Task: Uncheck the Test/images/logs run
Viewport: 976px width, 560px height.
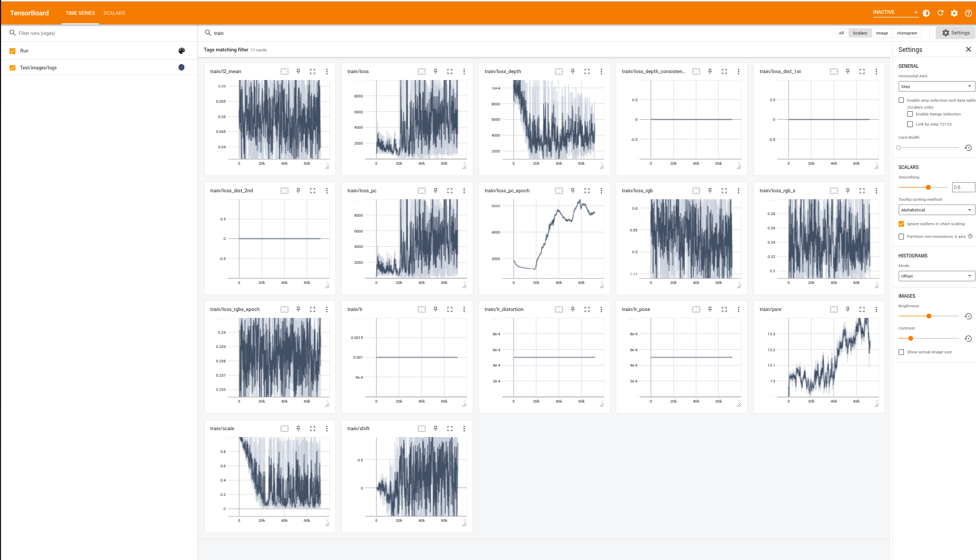Action: pyautogui.click(x=12, y=67)
